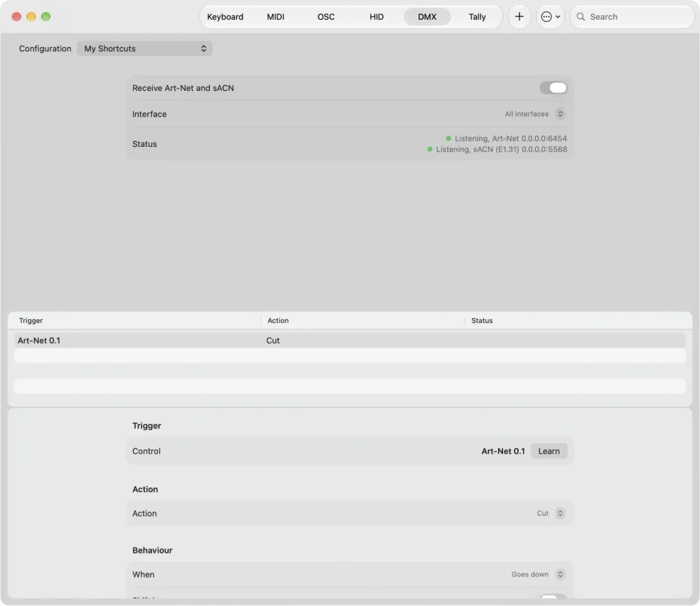Switch to the HID tab

377,16
